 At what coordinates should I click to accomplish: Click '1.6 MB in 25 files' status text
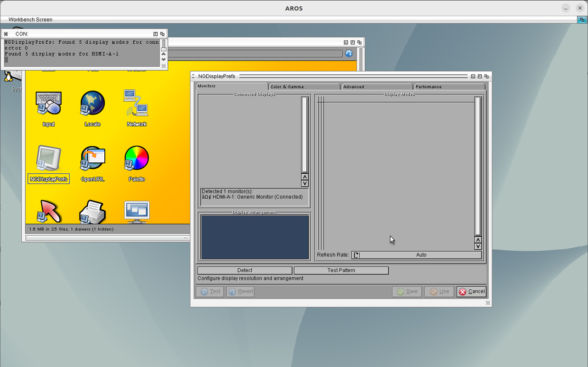pyautogui.click(x=52, y=229)
